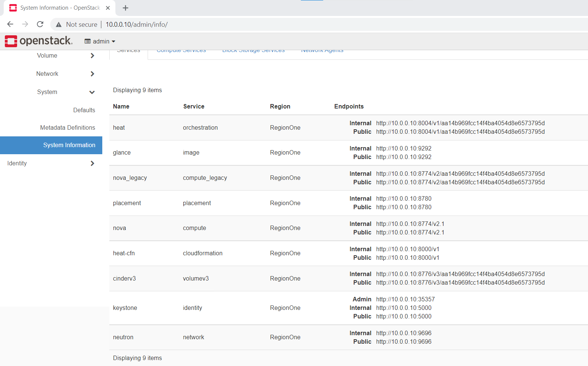Click the browser address bar URL
Screen dimensions: 588x366
pos(136,25)
